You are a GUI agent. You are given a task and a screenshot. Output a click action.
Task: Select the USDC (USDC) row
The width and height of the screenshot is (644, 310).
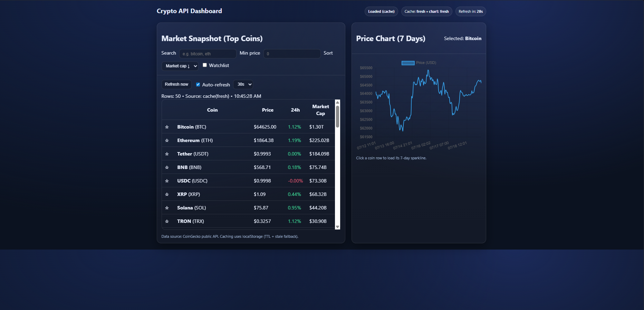click(x=248, y=181)
